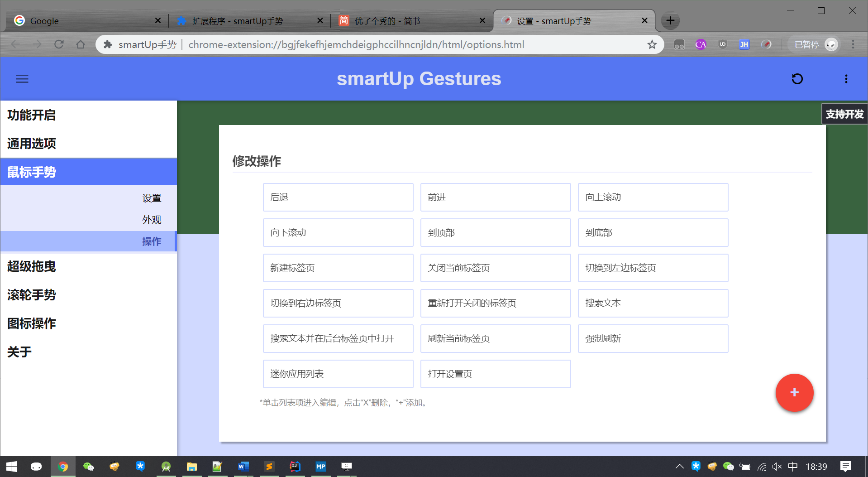Click the JH extension icon
Screen dimensions: 868x477
[744, 44]
